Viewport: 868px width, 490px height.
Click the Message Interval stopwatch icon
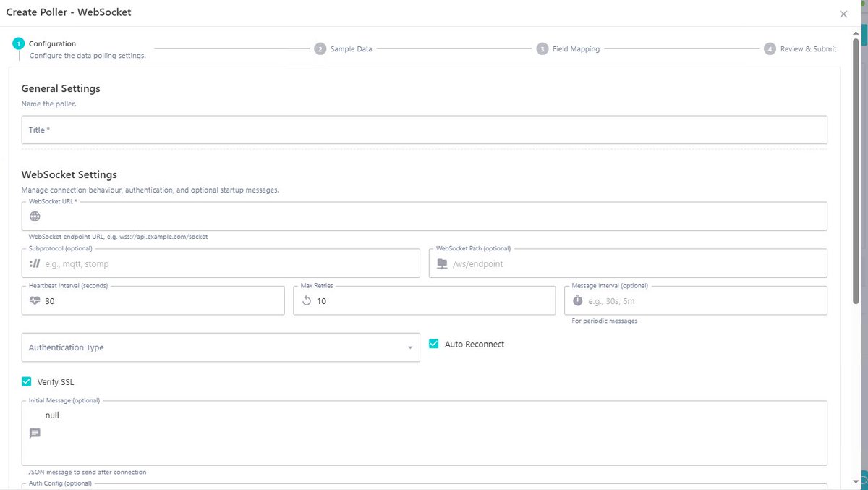(577, 301)
